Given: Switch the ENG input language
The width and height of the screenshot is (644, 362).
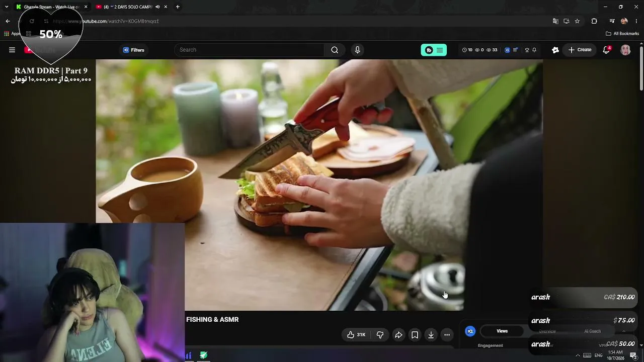Looking at the screenshot, I should coord(598,355).
